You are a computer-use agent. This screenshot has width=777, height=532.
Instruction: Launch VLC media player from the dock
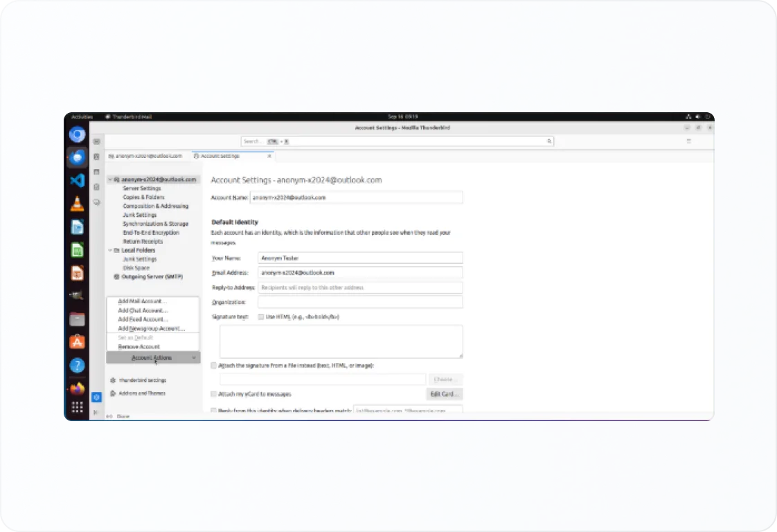77,203
